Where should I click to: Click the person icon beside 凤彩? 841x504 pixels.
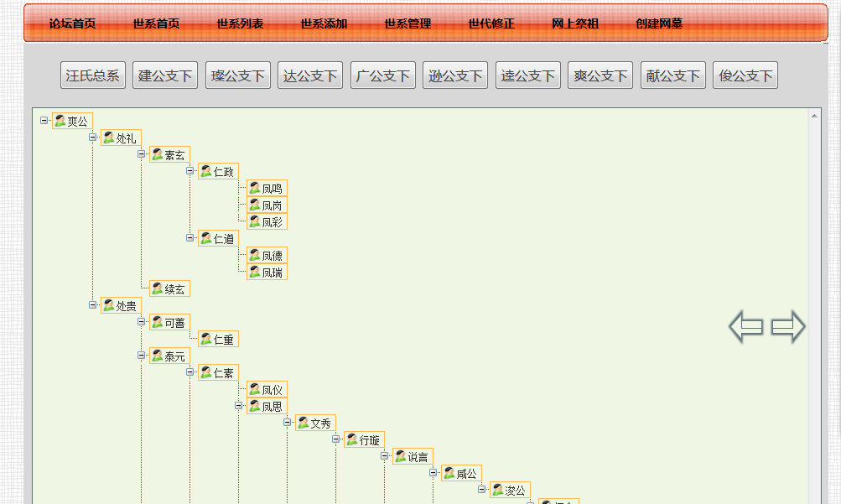[252, 221]
